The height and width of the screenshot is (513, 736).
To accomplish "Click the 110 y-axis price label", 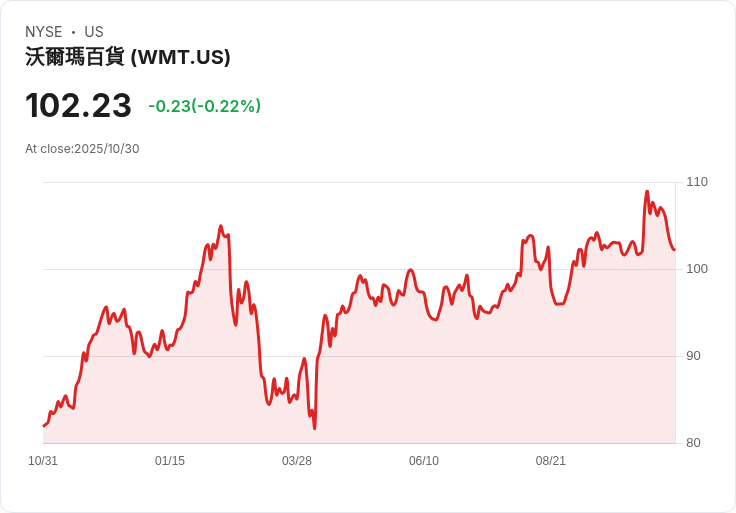I will coord(697,182).
